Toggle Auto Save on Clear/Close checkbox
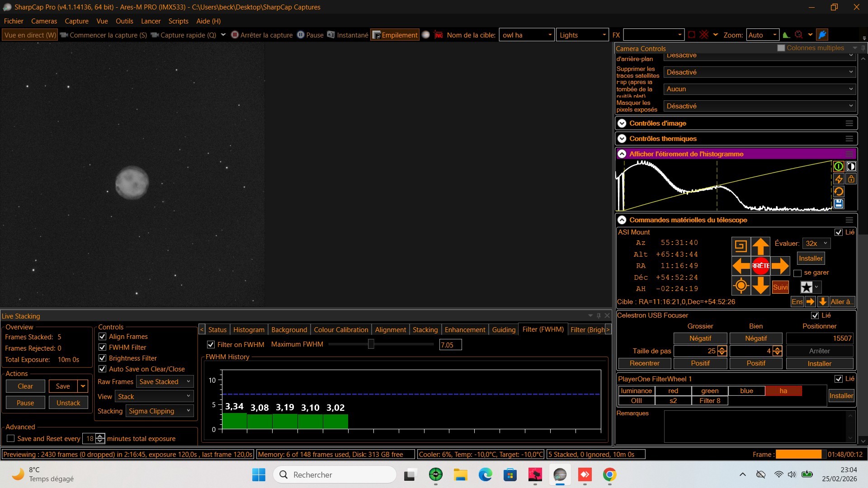Screen dimensions: 868x488 tap(103, 369)
